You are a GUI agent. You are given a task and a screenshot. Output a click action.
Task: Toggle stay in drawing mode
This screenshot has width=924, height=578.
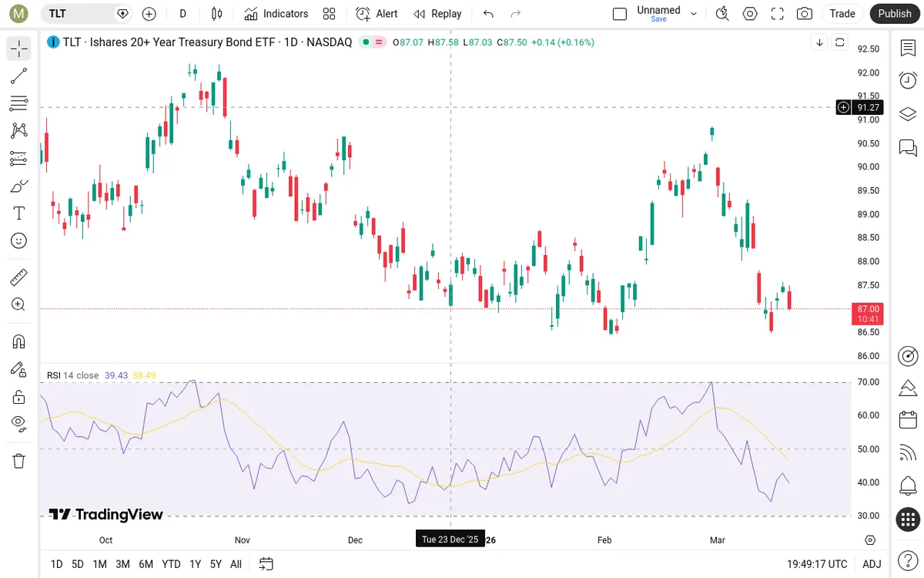point(19,369)
